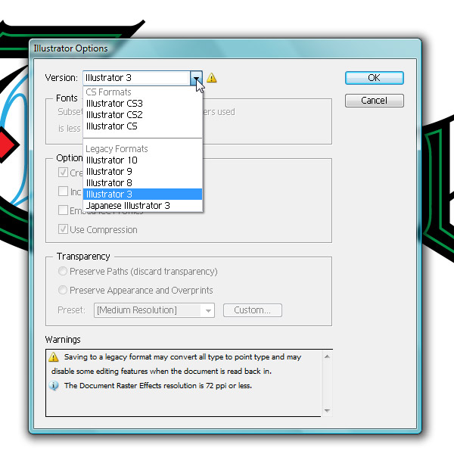This screenshot has height=476, width=454.
Task: Choose Japanese Illustrator 3 format
Action: coord(143,206)
